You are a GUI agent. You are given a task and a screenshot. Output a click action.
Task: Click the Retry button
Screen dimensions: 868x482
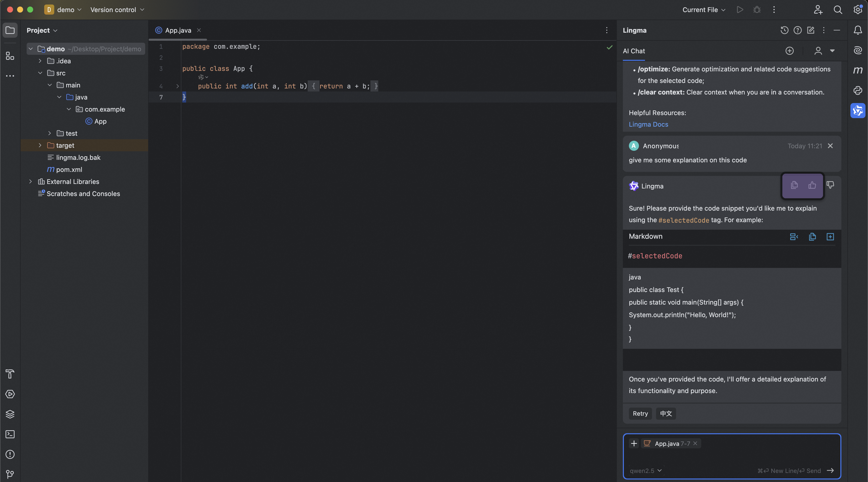(640, 414)
